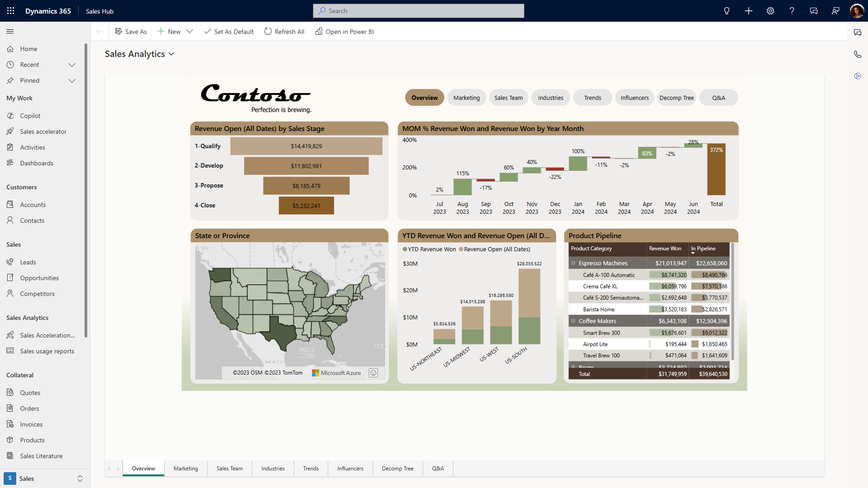Click the 4-Close funnel bar
Image resolution: width=868 pixels, height=488 pixels.
point(306,206)
